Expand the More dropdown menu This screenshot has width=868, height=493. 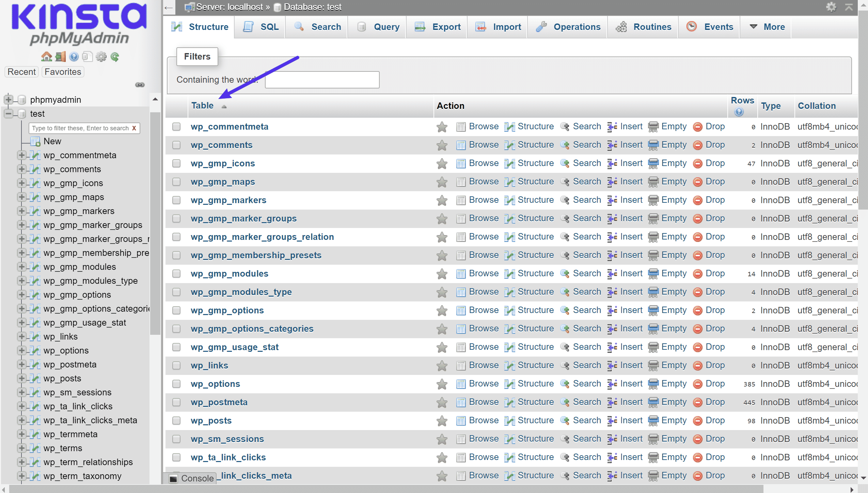pos(771,27)
